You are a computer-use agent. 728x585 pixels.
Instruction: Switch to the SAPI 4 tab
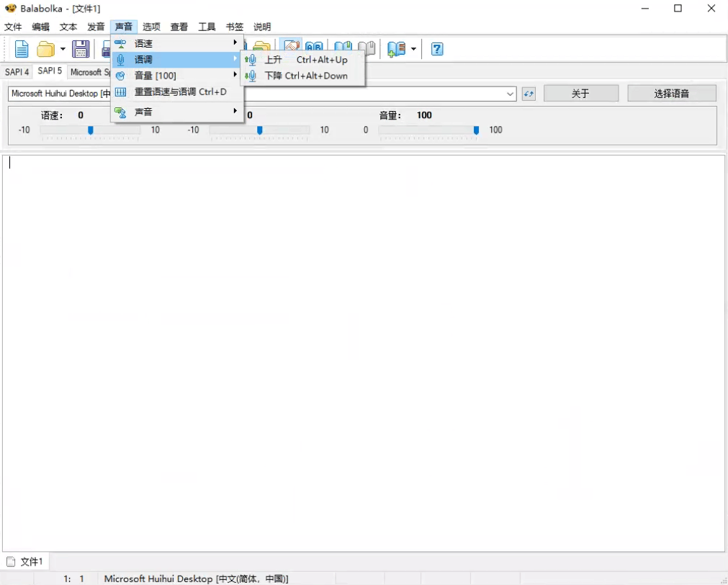17,72
